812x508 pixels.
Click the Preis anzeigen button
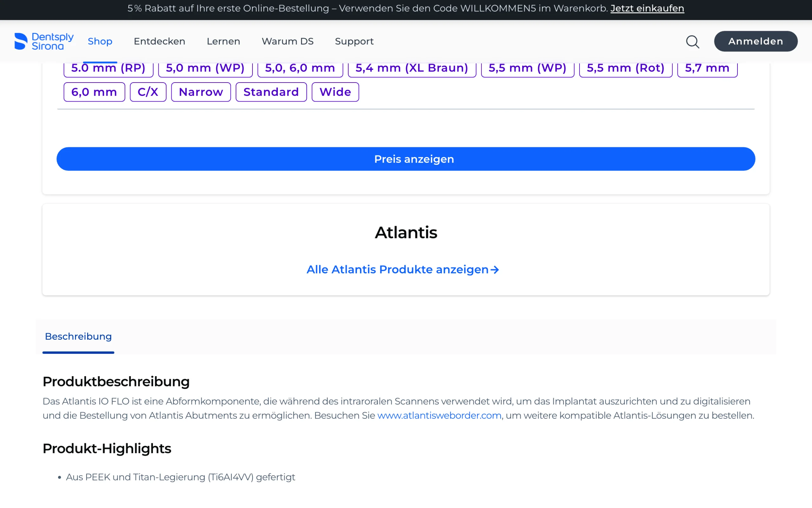click(x=406, y=159)
